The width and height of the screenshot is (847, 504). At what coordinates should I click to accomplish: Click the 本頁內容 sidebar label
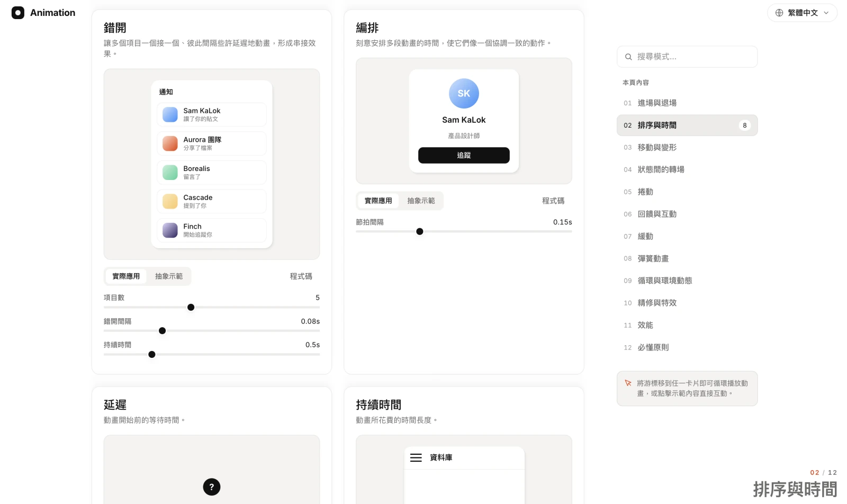tap(635, 83)
